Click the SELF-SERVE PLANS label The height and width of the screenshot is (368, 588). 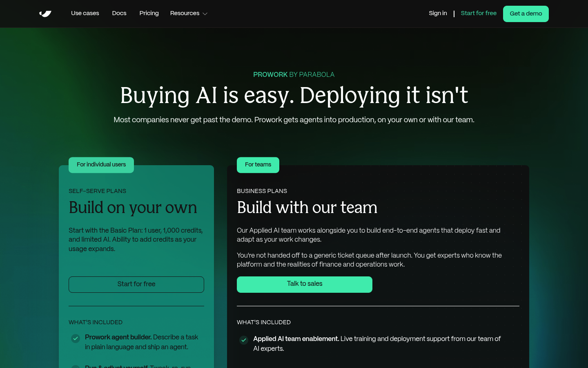point(97,191)
